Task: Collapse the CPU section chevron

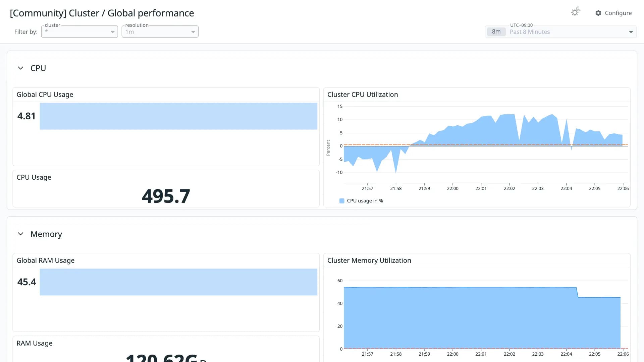Action: [20, 68]
